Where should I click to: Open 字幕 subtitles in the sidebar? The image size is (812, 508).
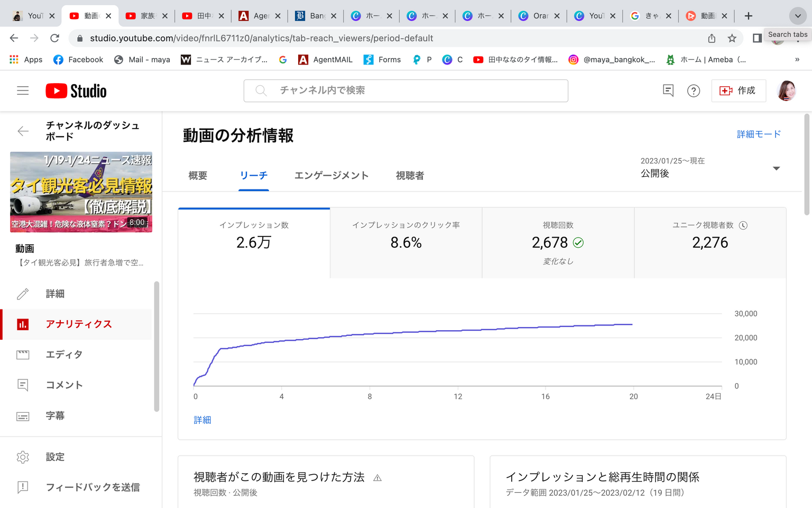tap(54, 416)
